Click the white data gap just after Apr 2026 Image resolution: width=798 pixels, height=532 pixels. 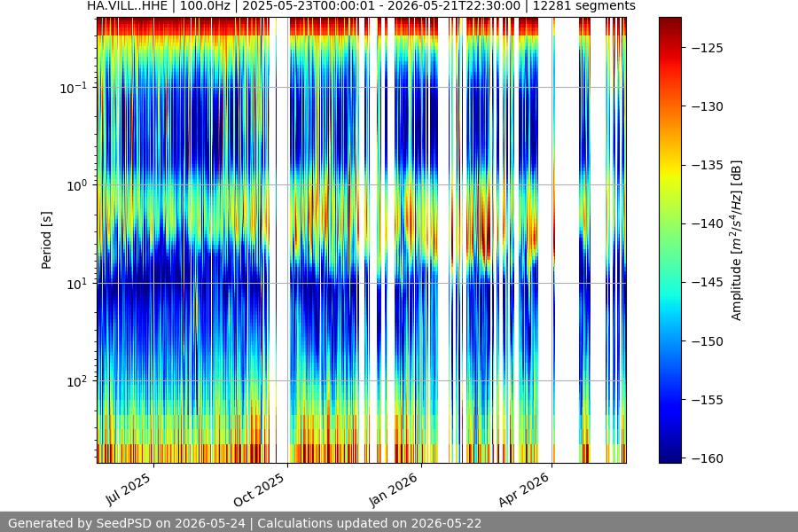(x=567, y=240)
